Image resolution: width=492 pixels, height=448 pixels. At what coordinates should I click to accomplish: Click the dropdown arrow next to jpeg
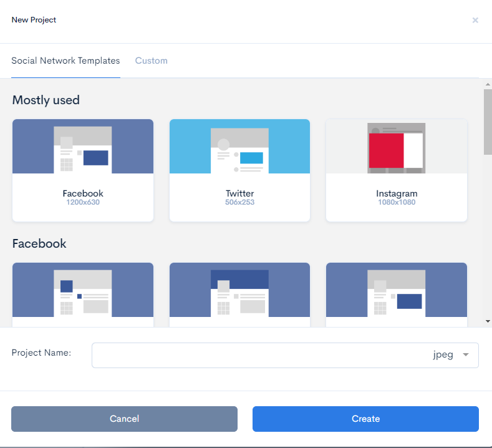(466, 355)
